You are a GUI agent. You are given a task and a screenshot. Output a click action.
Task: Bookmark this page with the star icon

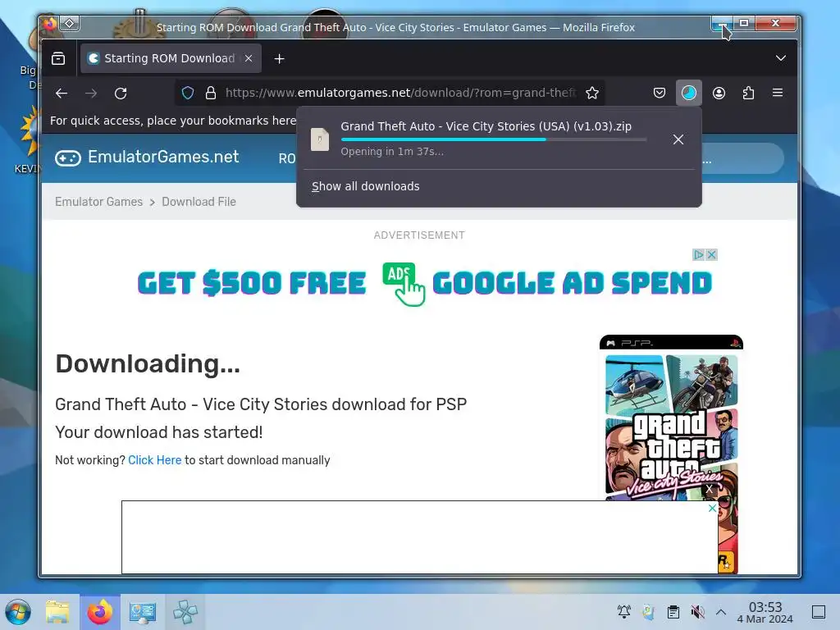592,94
